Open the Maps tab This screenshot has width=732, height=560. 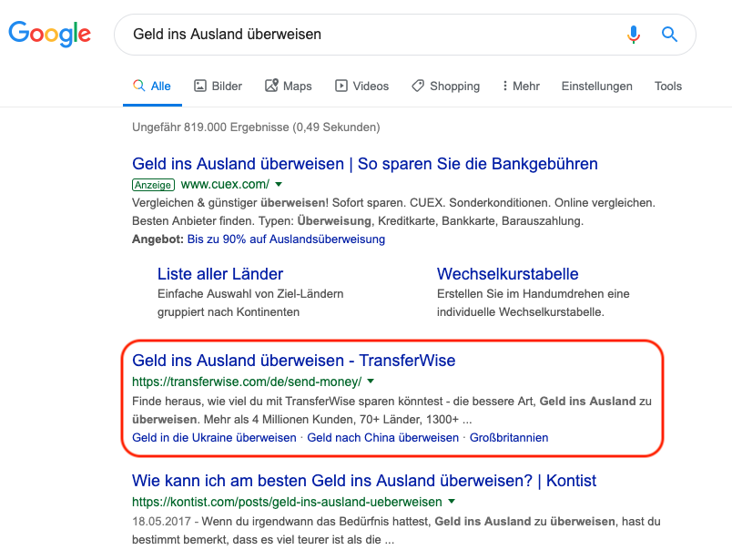(288, 86)
